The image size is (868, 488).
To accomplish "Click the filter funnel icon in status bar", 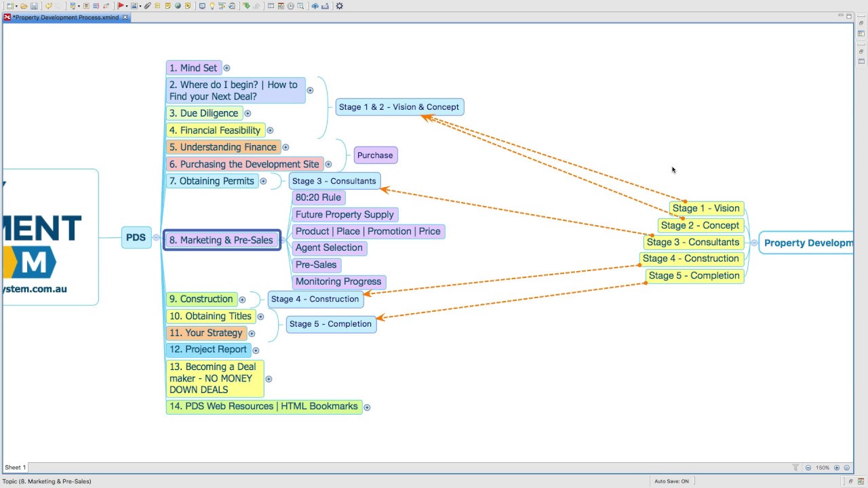I will (x=795, y=468).
